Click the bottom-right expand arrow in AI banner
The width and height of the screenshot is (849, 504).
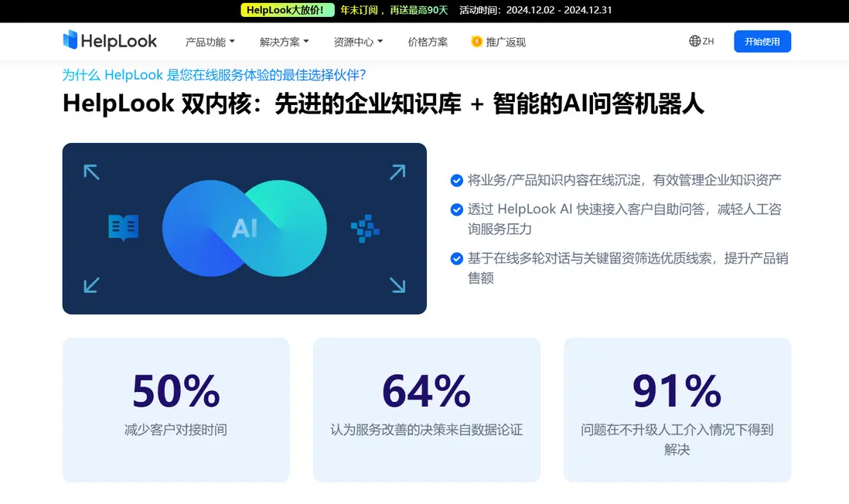point(397,284)
